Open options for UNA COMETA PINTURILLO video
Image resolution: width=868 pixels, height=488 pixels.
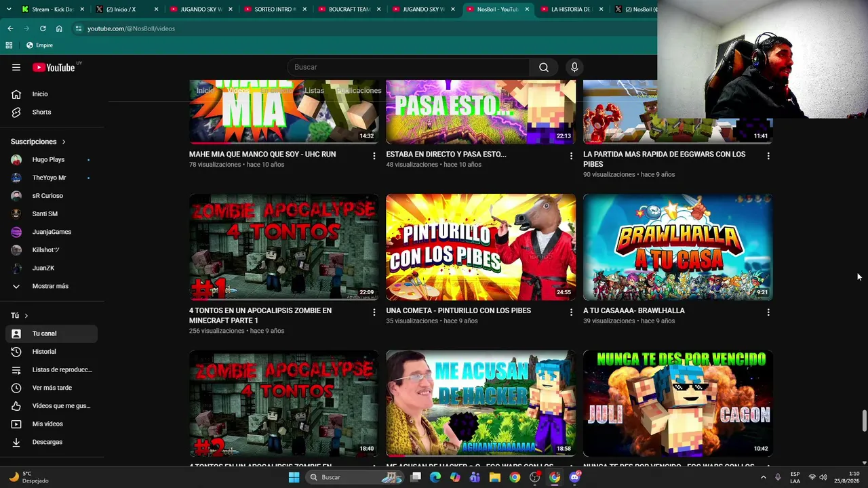(571, 312)
